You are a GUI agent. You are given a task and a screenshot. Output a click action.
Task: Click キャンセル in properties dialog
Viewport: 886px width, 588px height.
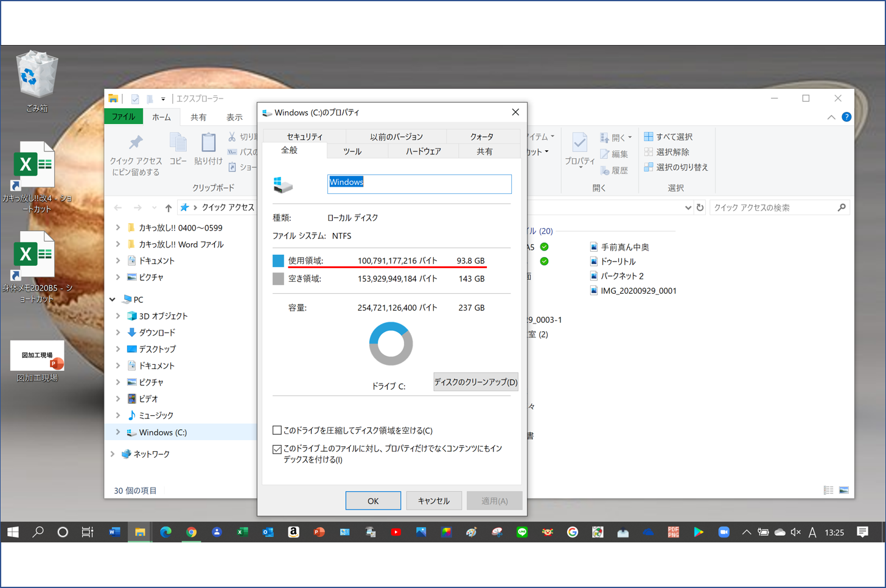click(434, 500)
